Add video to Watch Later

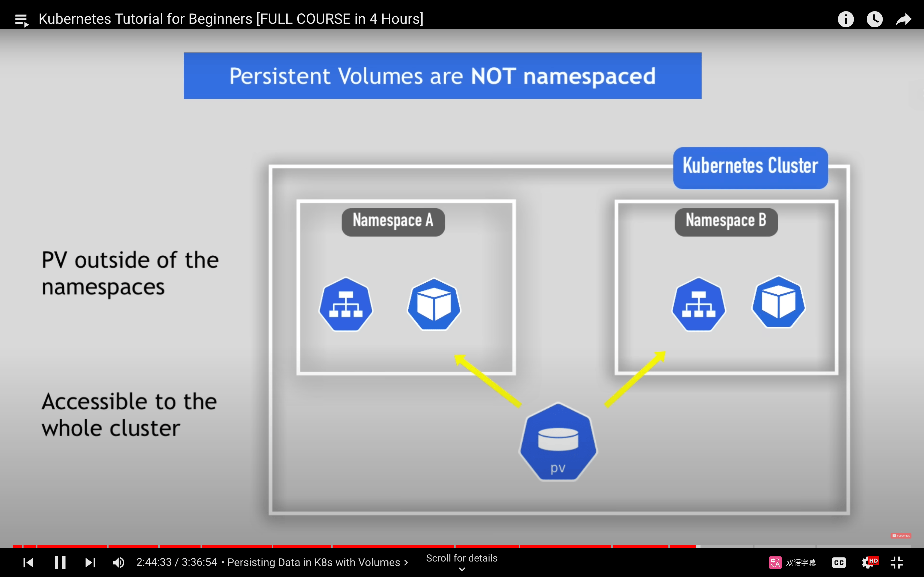874,19
